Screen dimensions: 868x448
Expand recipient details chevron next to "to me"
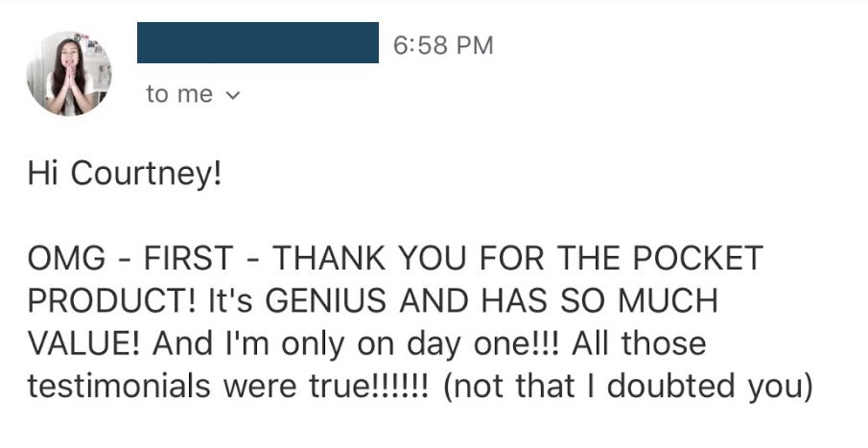(231, 96)
